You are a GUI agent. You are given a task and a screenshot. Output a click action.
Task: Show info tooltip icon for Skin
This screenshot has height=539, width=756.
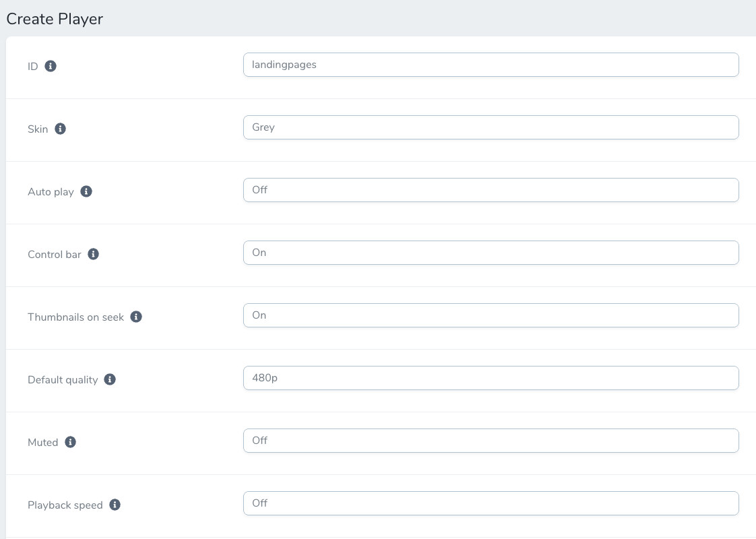[x=60, y=129]
